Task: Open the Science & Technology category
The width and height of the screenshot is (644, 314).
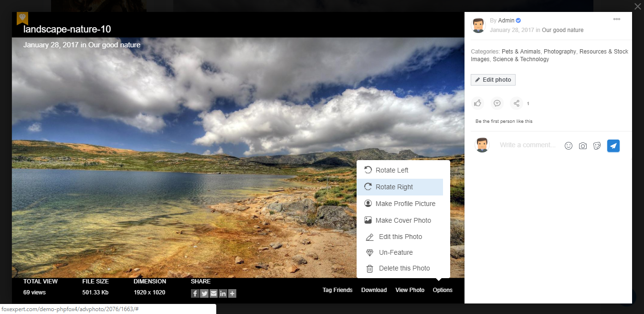Action: (521, 59)
